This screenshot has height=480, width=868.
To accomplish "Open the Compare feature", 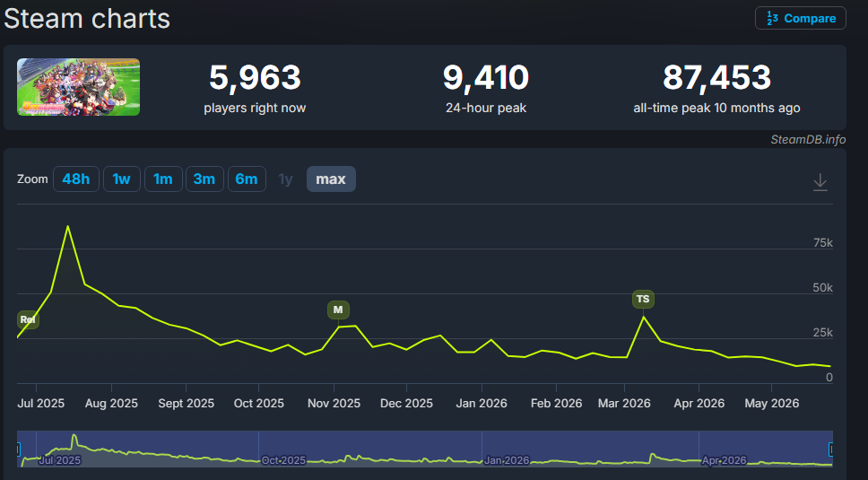I will 801,18.
